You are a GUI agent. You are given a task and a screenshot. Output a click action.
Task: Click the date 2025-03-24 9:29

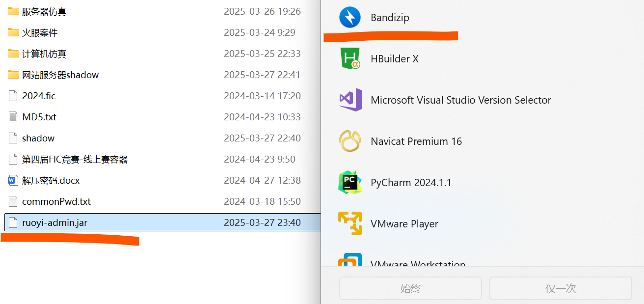260,32
